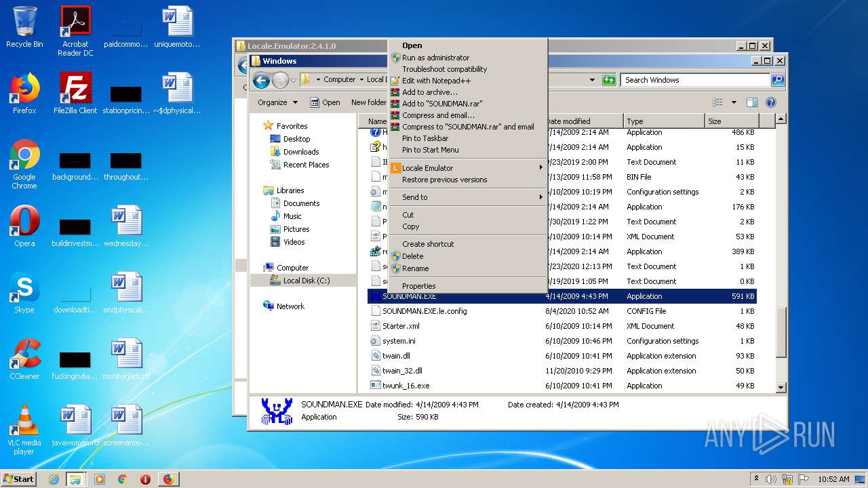Show hidden system tray icons arrow
The height and width of the screenshot is (488, 868).
pos(756,479)
